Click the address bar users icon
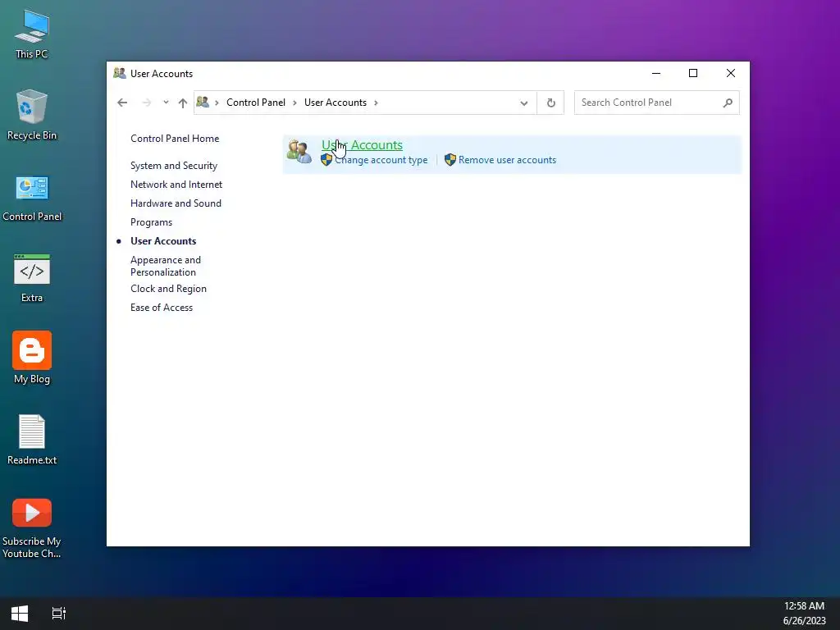The width and height of the screenshot is (840, 630). click(x=203, y=102)
